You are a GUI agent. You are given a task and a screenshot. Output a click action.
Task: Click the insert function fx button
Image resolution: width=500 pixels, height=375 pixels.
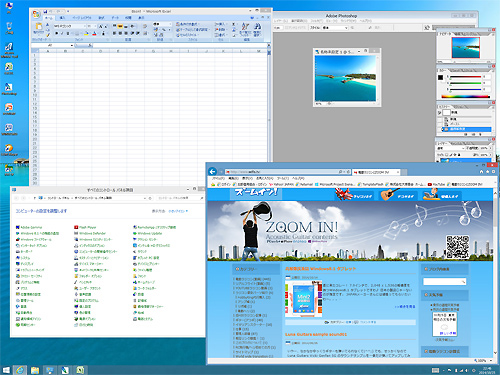click(x=90, y=45)
